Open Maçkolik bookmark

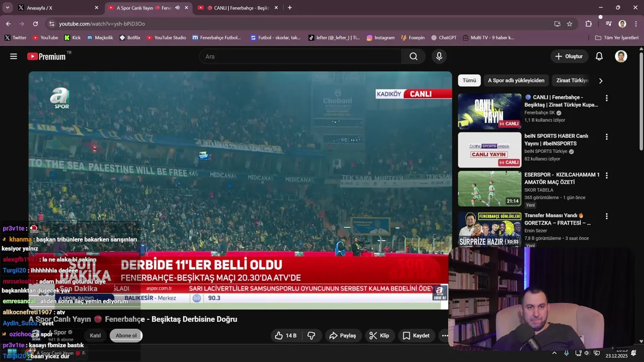tap(100, 38)
